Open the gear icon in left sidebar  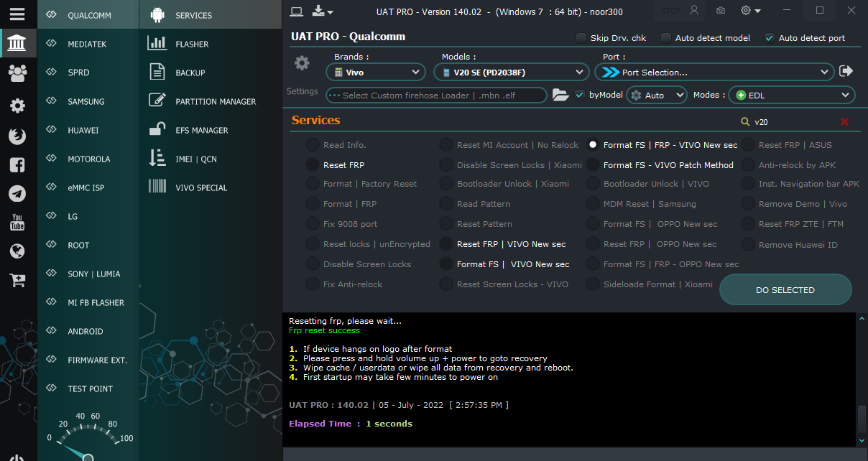[x=17, y=106]
